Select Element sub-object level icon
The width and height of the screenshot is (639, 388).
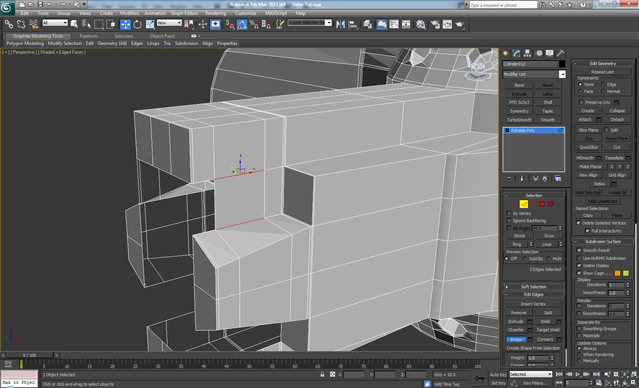(551, 204)
